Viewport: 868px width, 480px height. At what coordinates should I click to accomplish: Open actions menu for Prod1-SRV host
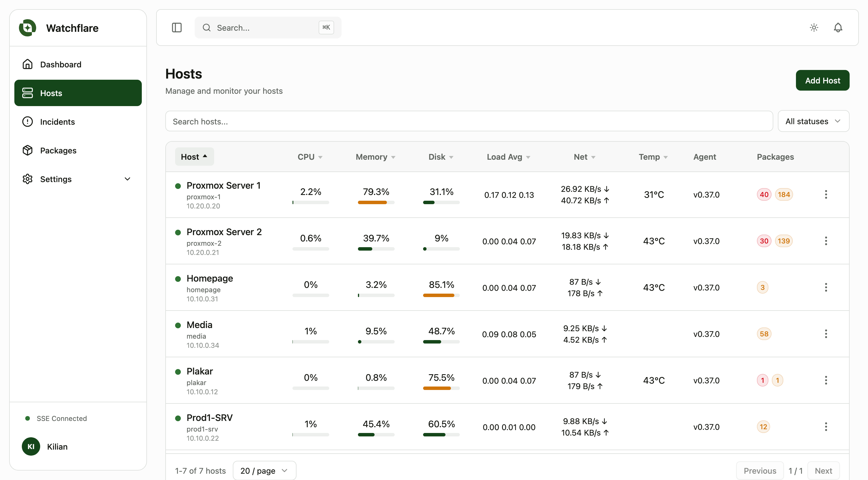pyautogui.click(x=826, y=427)
